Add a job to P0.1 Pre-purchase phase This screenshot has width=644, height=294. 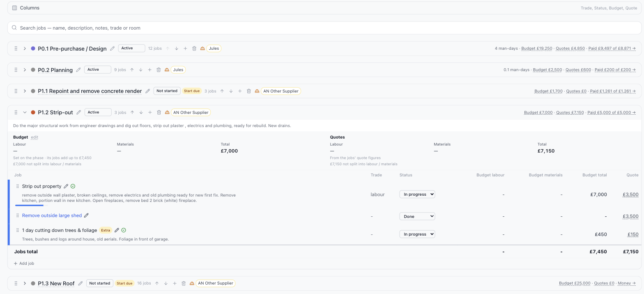click(x=185, y=49)
